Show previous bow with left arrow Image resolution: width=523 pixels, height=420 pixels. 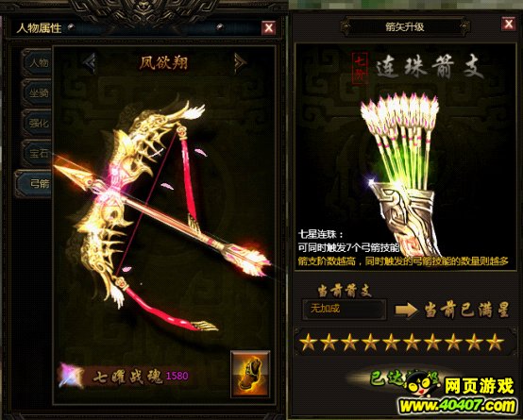[90, 62]
